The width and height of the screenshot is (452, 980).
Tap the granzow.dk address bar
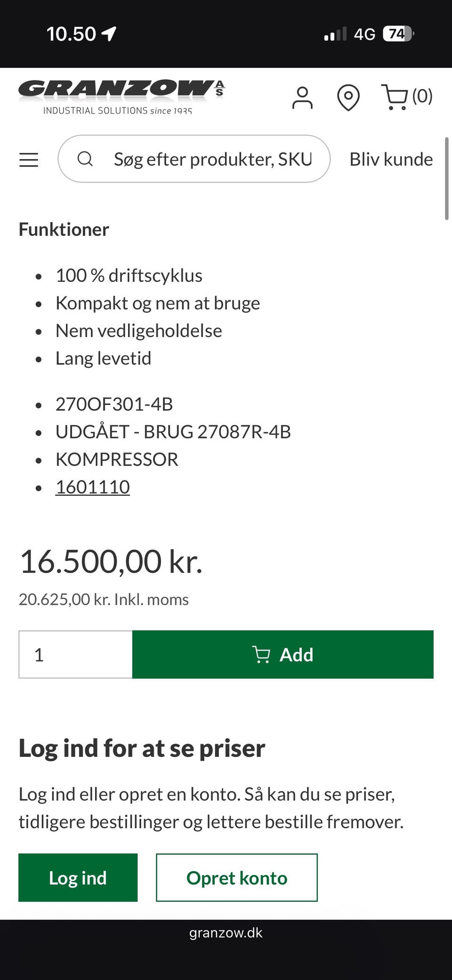226,933
